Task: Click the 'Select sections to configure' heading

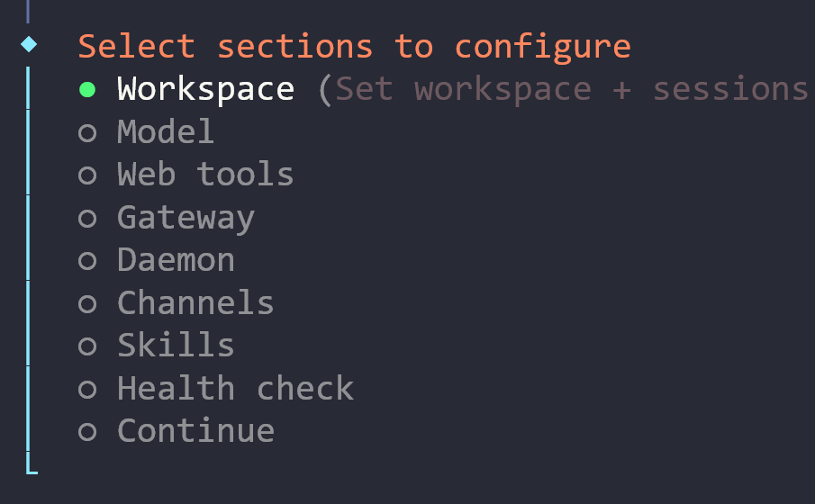Action: [x=354, y=46]
